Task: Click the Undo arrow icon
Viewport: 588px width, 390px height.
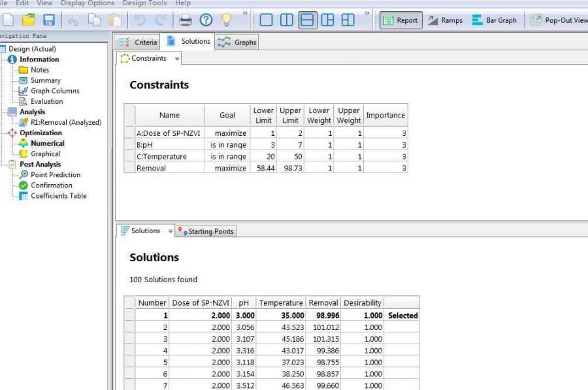Action: pyautogui.click(x=139, y=20)
